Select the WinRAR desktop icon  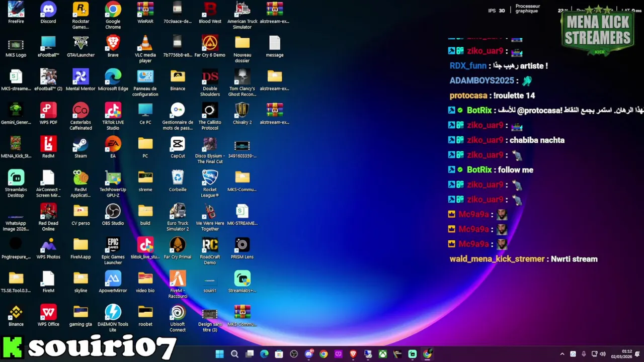[x=145, y=13]
